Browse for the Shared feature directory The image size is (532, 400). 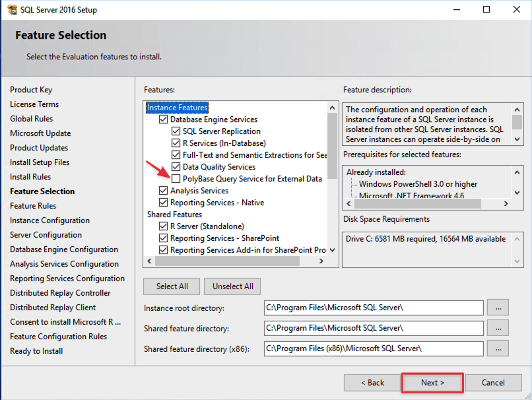pyautogui.click(x=498, y=327)
